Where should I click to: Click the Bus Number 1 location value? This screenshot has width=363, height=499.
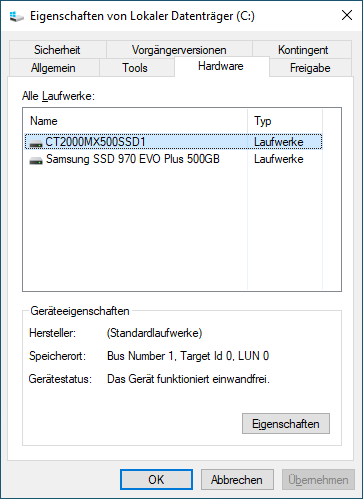[x=188, y=356]
